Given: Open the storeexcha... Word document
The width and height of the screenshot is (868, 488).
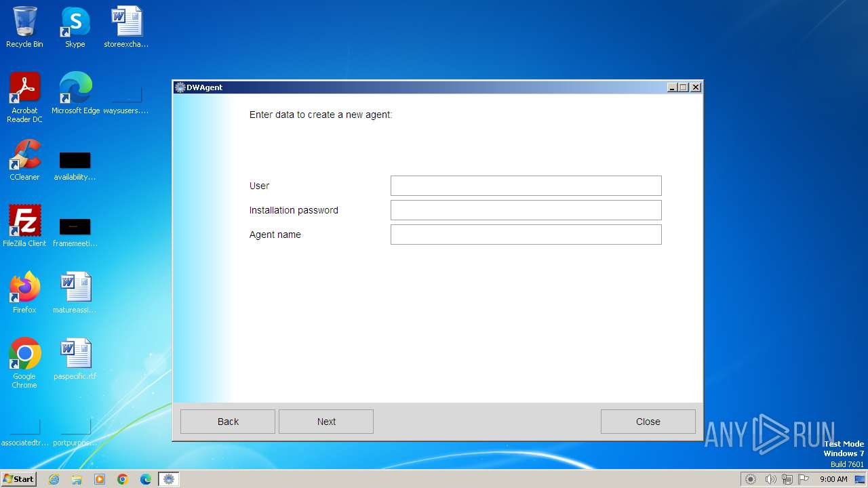Looking at the screenshot, I should [126, 27].
